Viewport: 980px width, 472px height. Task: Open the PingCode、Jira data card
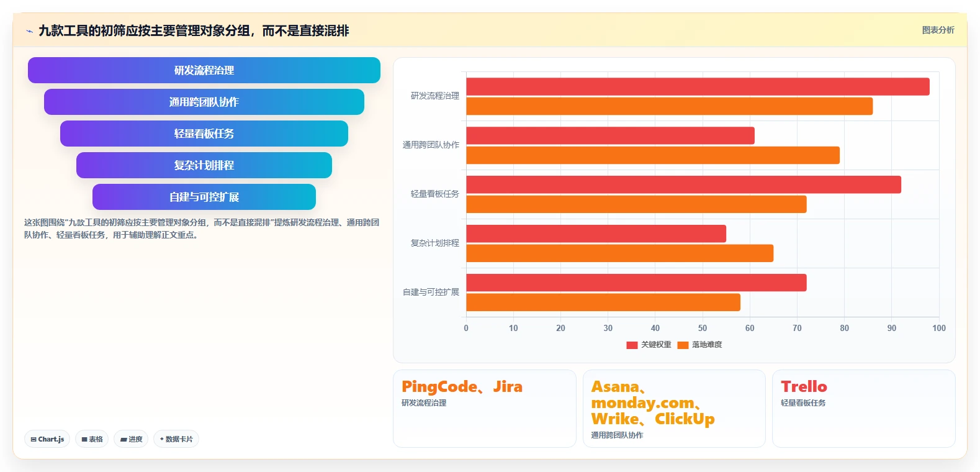point(484,409)
